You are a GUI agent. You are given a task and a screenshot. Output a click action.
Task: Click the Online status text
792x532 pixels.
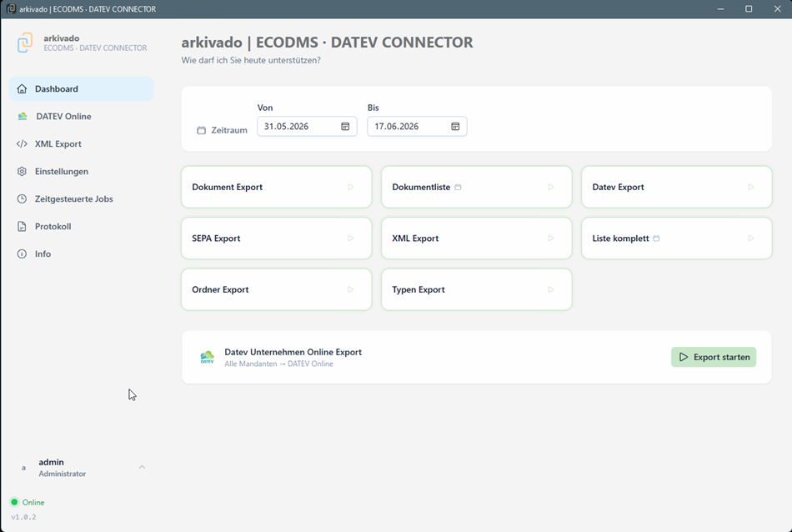click(x=33, y=502)
